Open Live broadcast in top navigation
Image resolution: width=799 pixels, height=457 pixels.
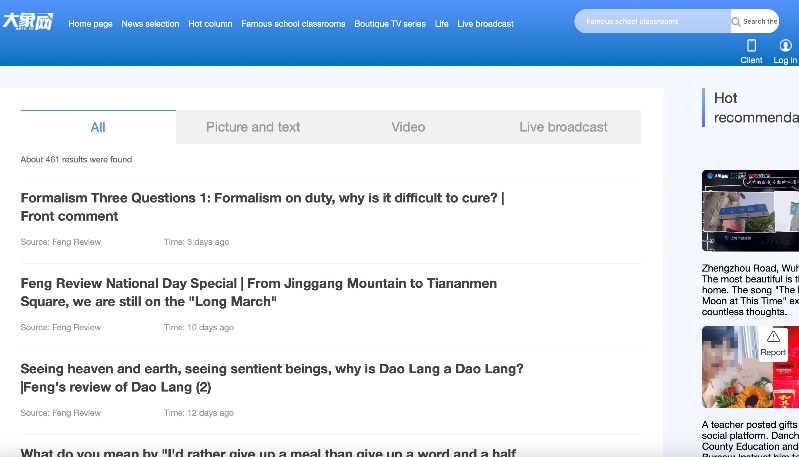pos(485,24)
